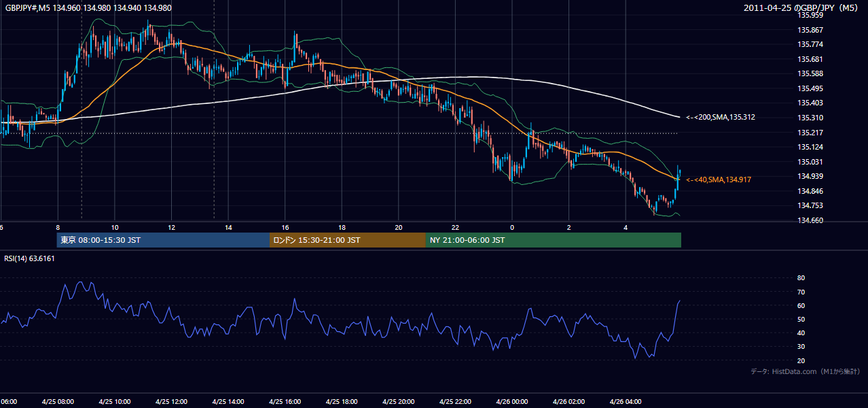Click the price axis value 135.959
Viewport: 868px width, 408px height.
pyautogui.click(x=811, y=15)
